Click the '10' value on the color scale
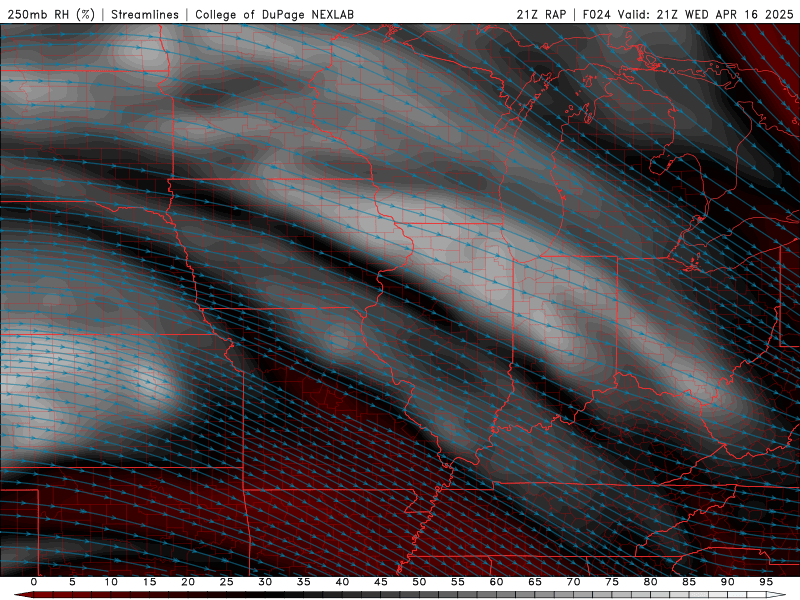The height and width of the screenshot is (600, 800). click(111, 582)
